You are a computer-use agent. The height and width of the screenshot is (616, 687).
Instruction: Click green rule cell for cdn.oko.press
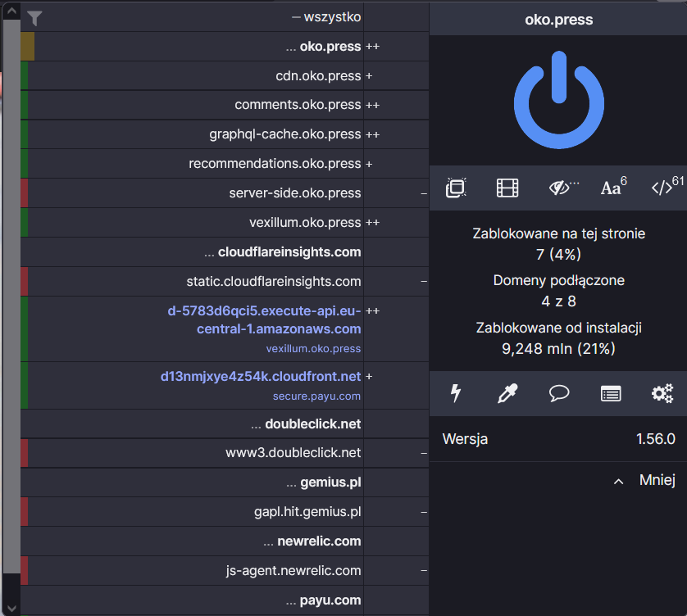pyautogui.click(x=24, y=75)
